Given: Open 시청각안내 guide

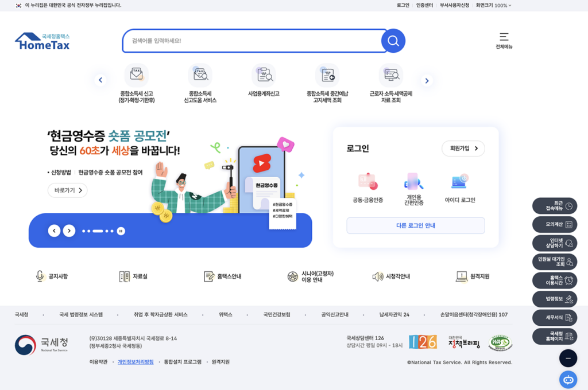Looking at the screenshot, I should 391,276.
